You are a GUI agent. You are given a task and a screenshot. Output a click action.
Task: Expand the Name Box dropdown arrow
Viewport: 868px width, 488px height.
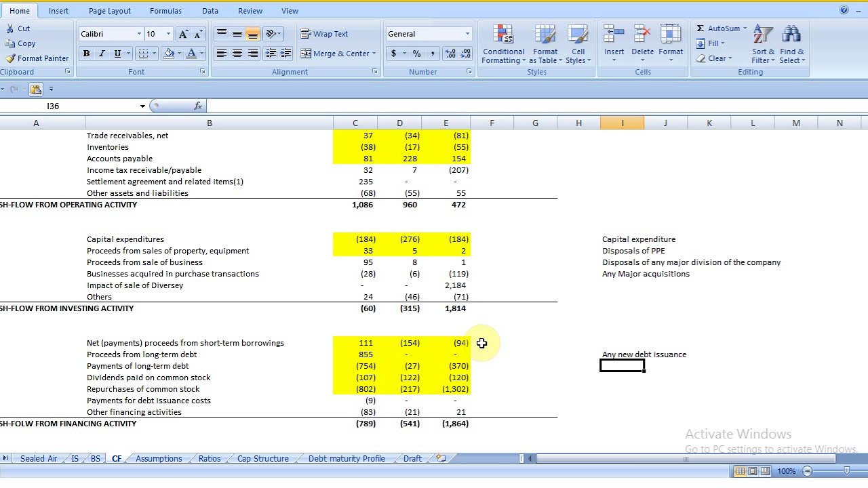142,106
